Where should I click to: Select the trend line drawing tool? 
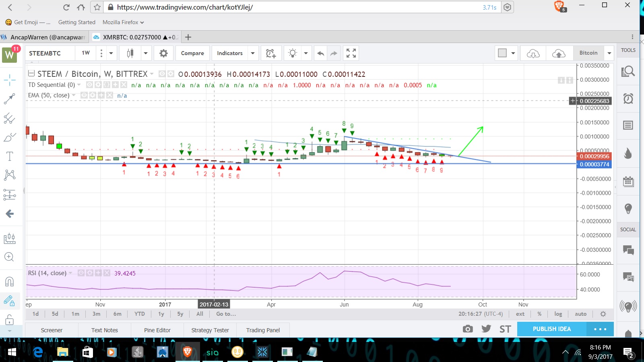pyautogui.click(x=10, y=99)
